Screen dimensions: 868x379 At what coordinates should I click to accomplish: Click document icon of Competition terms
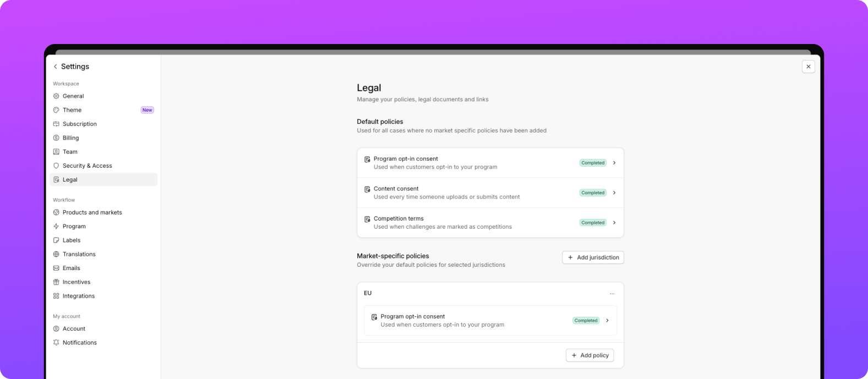click(367, 219)
